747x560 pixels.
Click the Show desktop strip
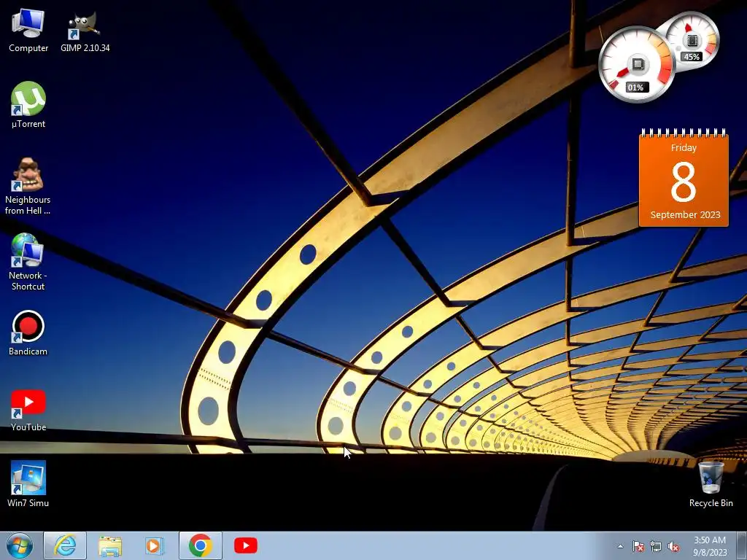click(x=741, y=545)
